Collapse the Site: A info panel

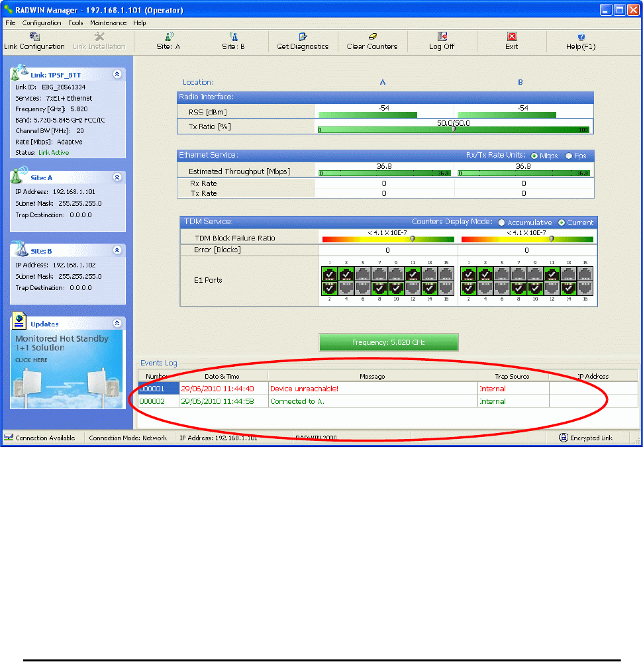click(x=117, y=177)
